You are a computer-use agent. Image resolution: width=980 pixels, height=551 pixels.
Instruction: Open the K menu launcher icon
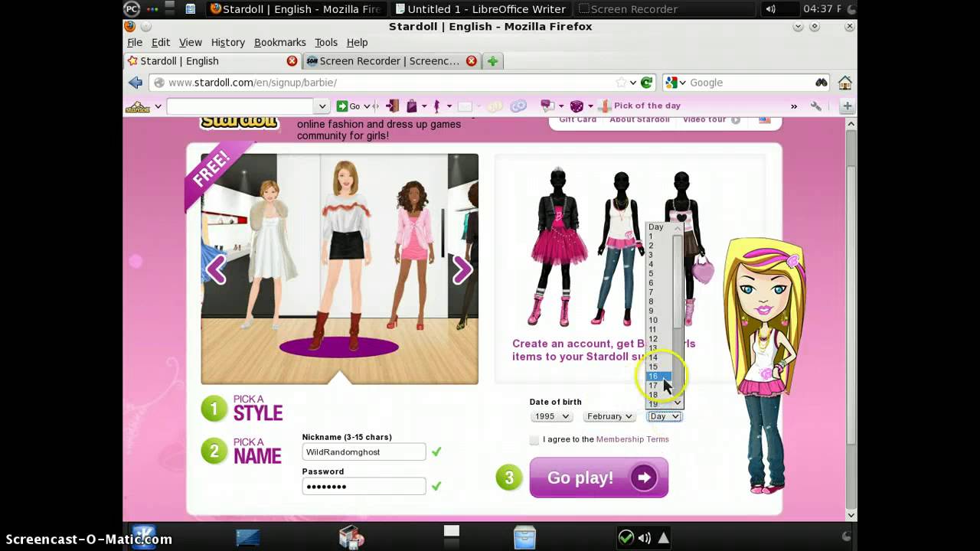click(x=144, y=537)
